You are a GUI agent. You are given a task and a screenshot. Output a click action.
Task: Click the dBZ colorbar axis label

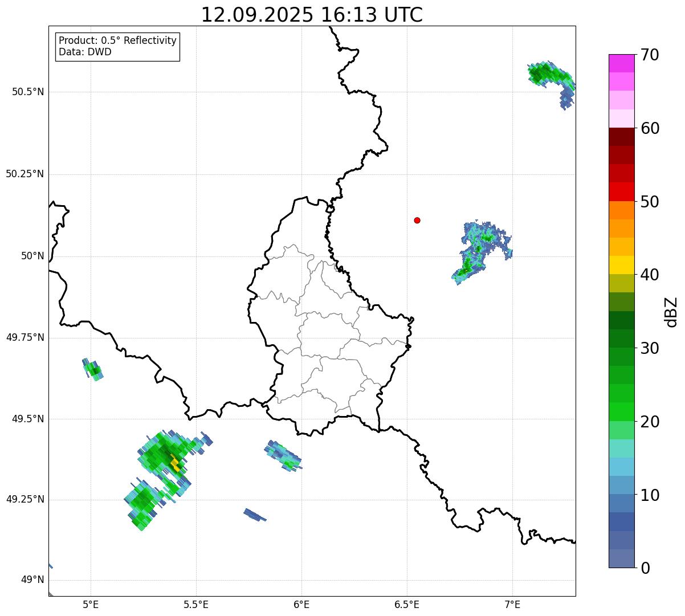[x=671, y=312]
